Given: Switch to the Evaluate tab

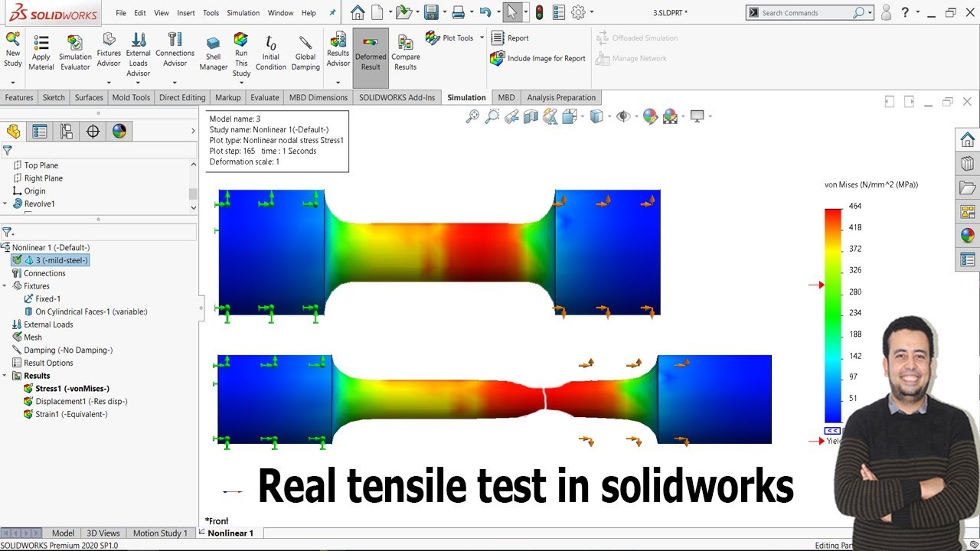Looking at the screenshot, I should 265,97.
